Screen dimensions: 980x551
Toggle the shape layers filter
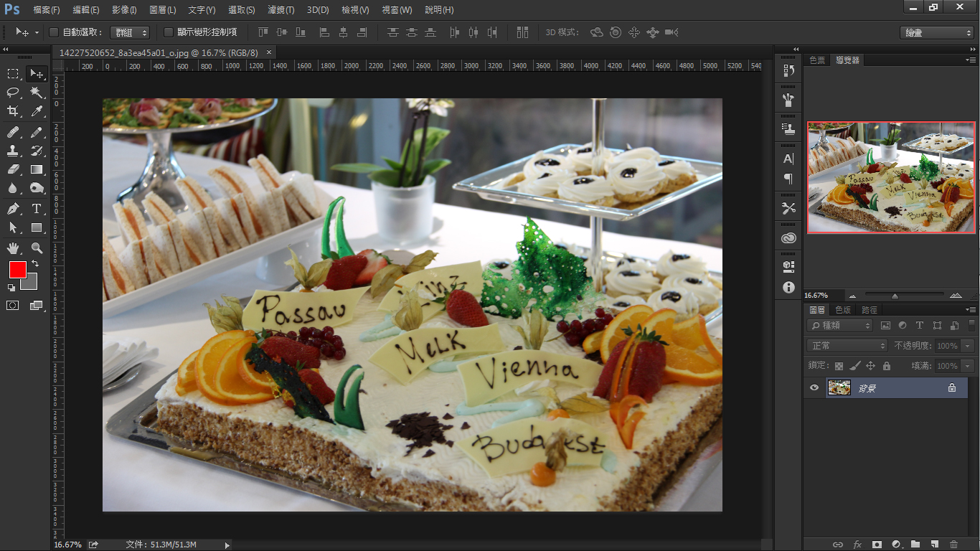[937, 326]
